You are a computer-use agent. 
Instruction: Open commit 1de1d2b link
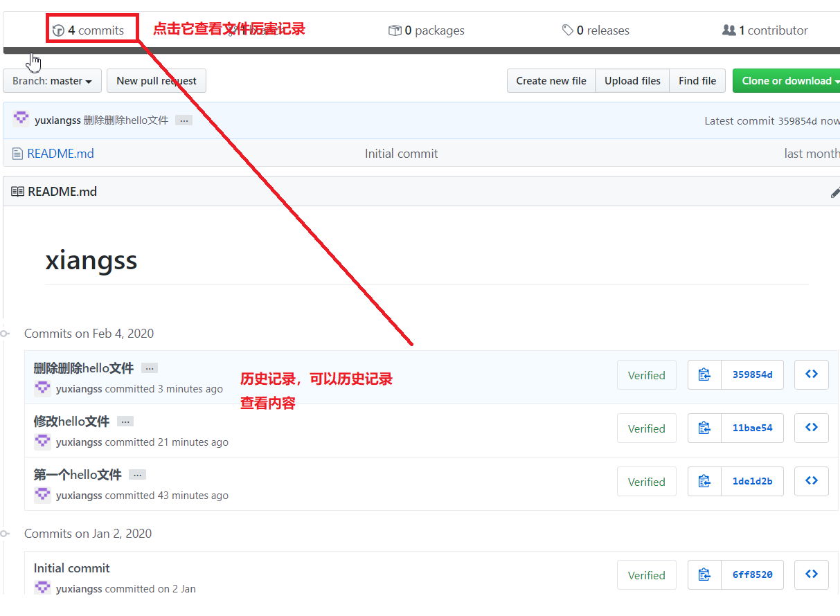click(752, 480)
